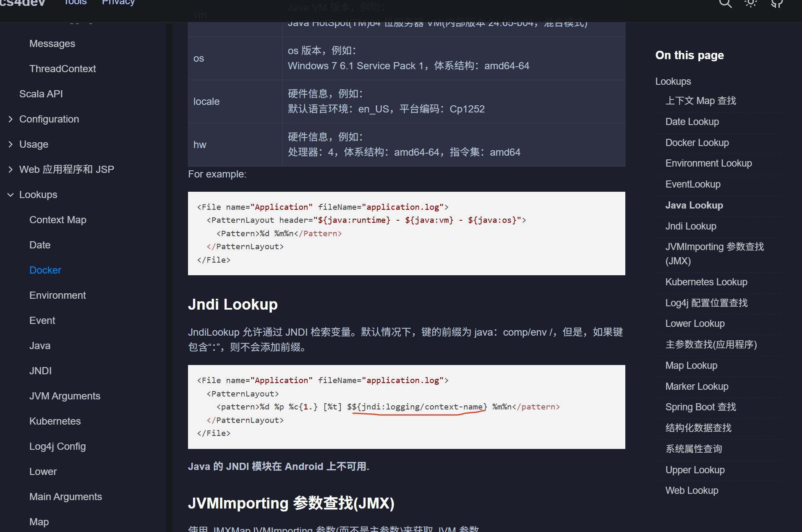Expand Web 应用程序和 JSP section

coord(10,170)
